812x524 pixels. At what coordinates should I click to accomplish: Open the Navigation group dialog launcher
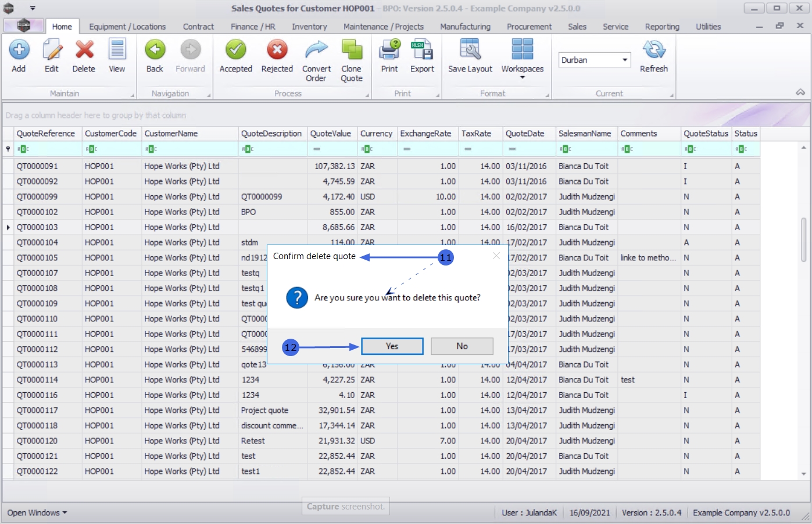tap(209, 95)
